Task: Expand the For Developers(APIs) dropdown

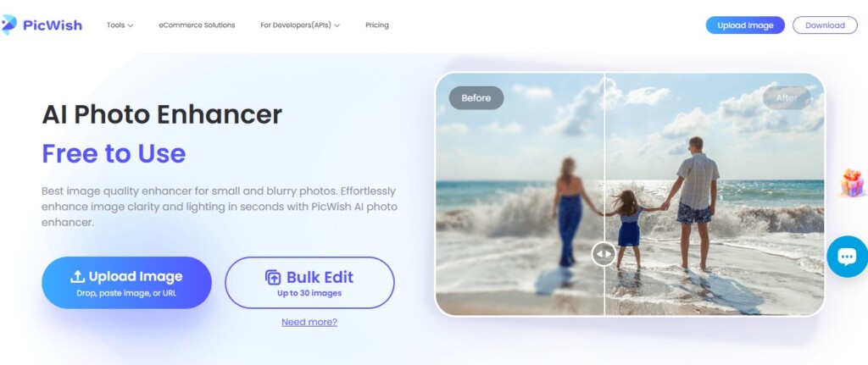Action: point(299,25)
